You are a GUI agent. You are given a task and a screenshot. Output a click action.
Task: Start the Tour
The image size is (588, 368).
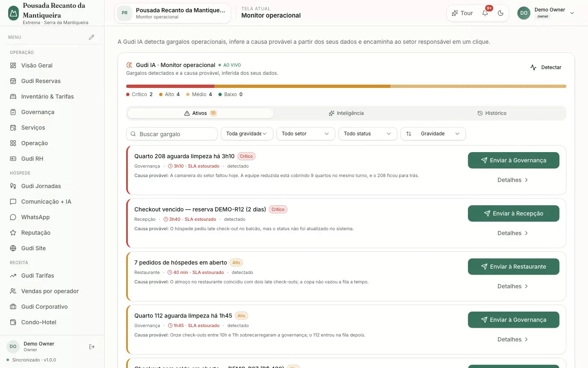tap(462, 13)
